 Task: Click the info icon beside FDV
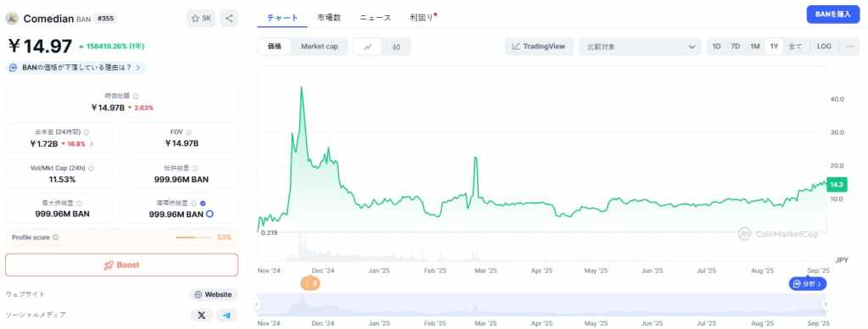(x=189, y=132)
